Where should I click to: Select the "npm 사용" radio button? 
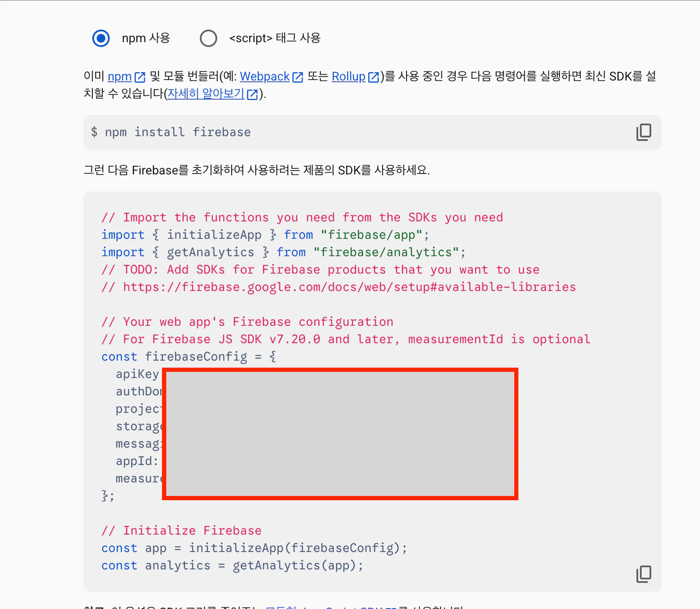101,38
